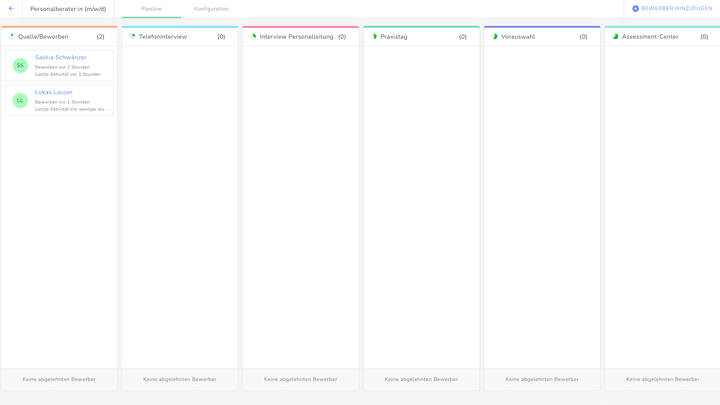Click the back arrow icon

pyautogui.click(x=11, y=9)
